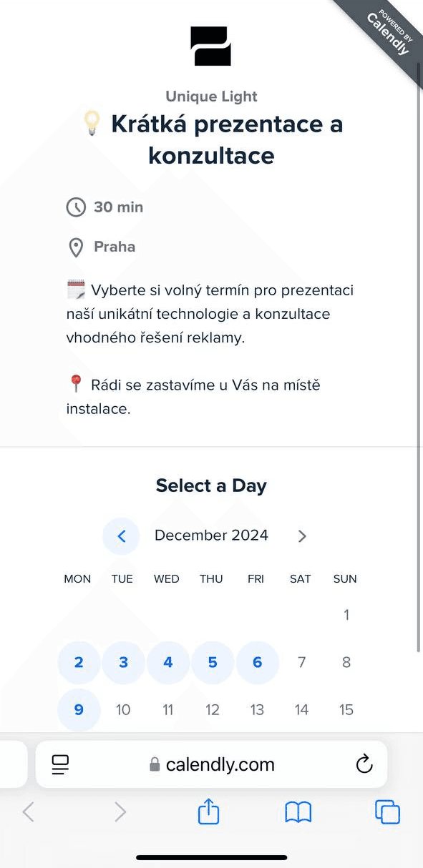
Task: Select December 5 booking date
Action: (212, 662)
